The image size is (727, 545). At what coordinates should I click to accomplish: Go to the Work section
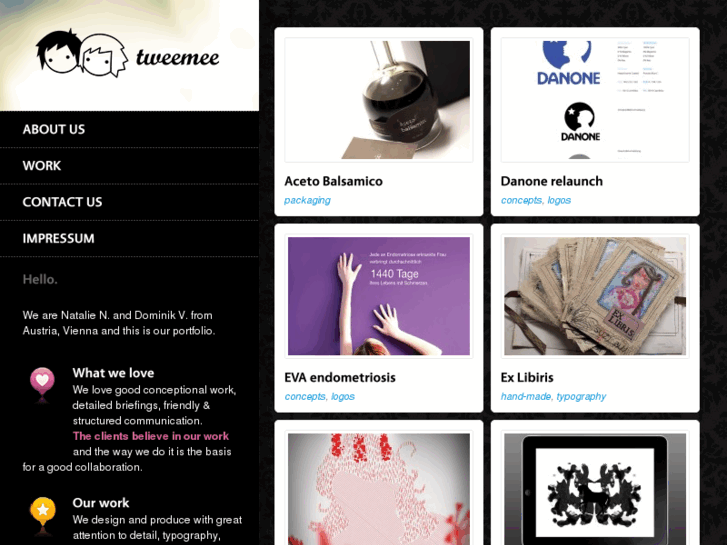pos(42,166)
